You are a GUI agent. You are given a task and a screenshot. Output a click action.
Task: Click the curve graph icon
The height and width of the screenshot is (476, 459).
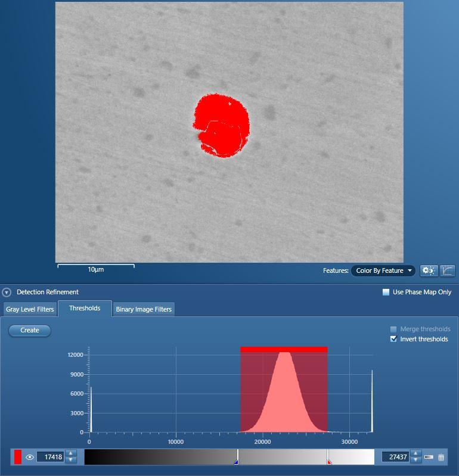pos(447,270)
